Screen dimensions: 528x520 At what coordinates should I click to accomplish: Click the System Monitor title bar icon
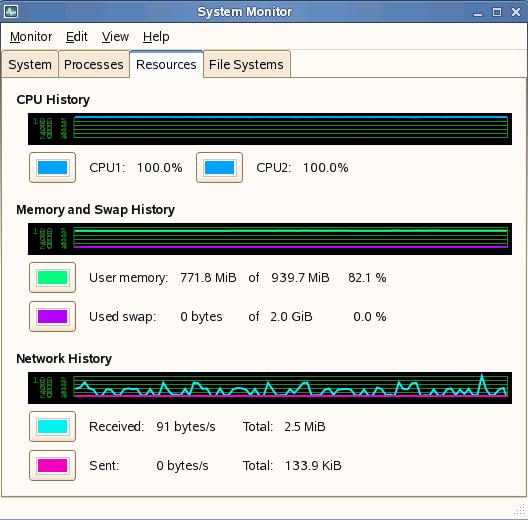(x=11, y=12)
